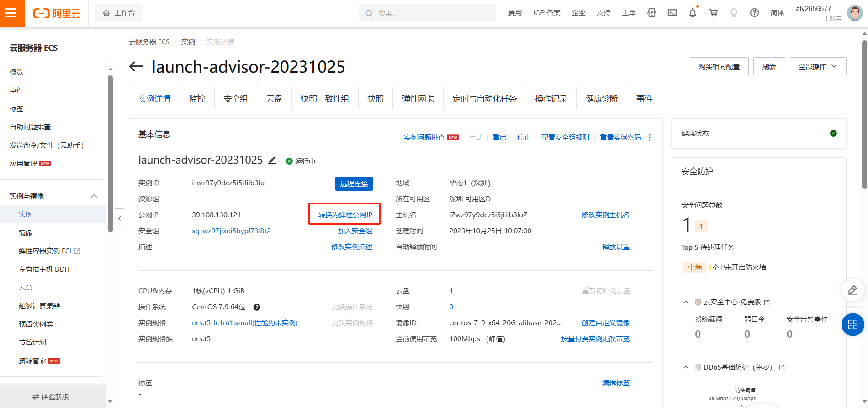The height and width of the screenshot is (408, 868).
Task: Open the 快照一致性组 tab
Action: coord(325,98)
